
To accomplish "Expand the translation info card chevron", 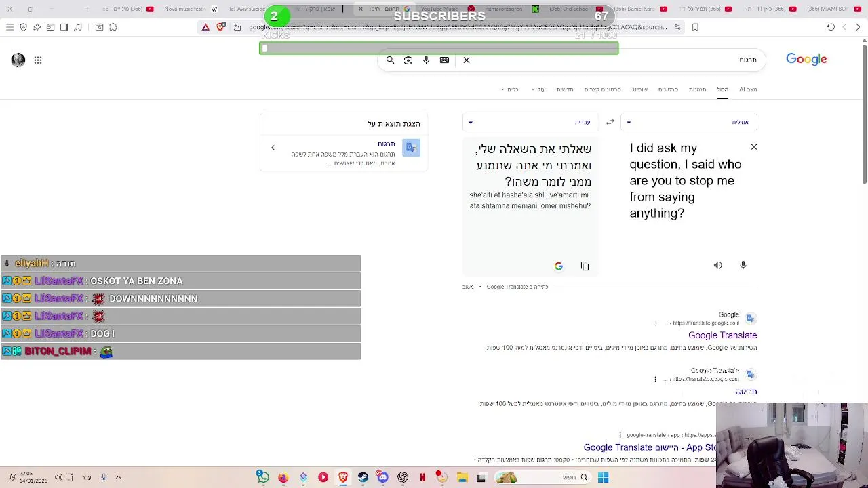I will 273,148.
